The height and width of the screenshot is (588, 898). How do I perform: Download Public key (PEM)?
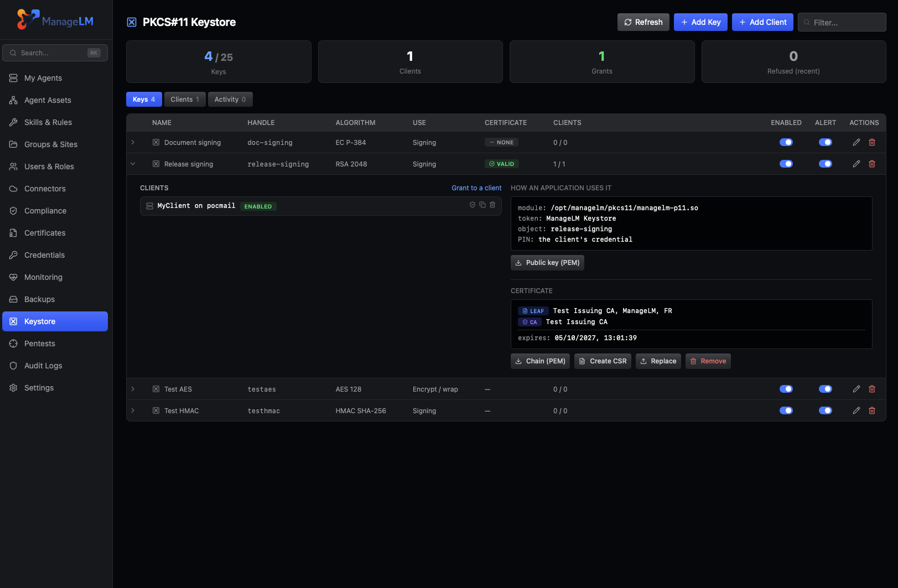(547, 263)
